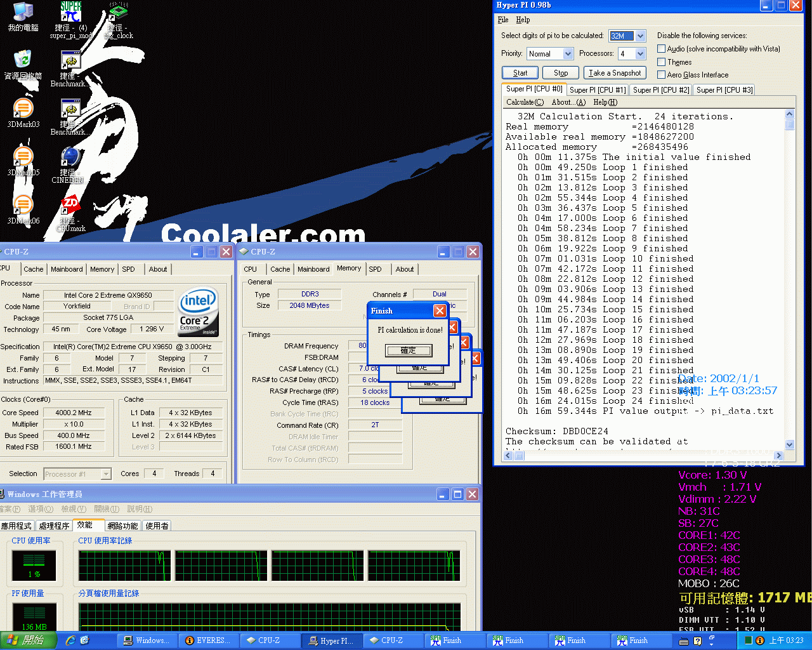Switch to the Hyper PI taskbar button
Screen dimensions: 812x650
[x=332, y=640]
